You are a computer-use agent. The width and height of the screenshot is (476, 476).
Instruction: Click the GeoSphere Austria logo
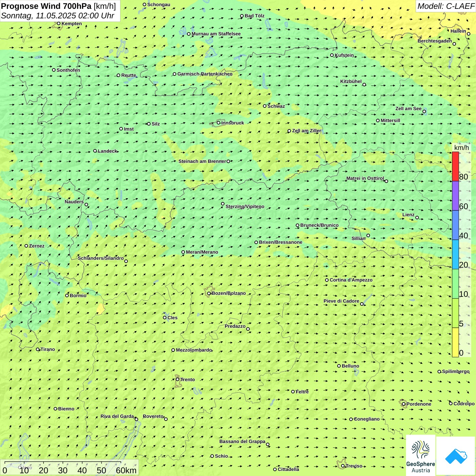pos(421,456)
